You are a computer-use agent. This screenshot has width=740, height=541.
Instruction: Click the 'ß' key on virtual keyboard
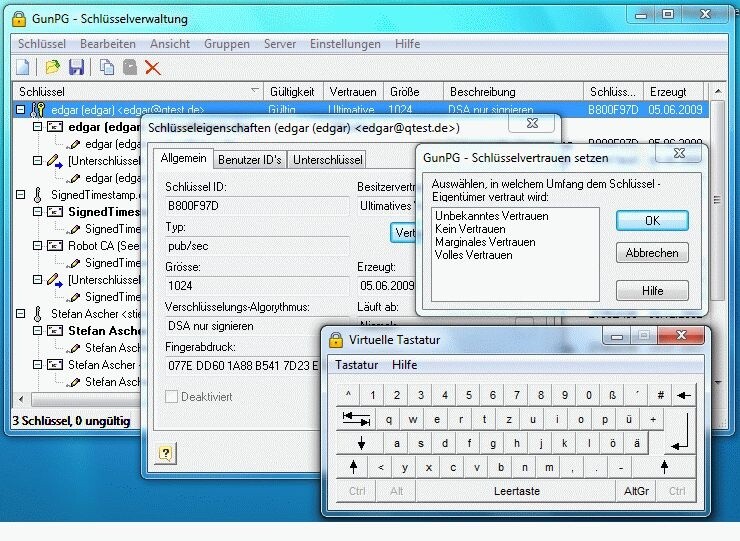point(612,395)
